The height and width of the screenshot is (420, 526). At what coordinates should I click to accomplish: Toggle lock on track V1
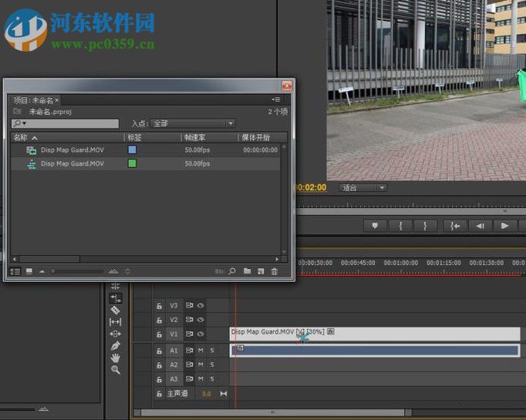pyautogui.click(x=160, y=334)
